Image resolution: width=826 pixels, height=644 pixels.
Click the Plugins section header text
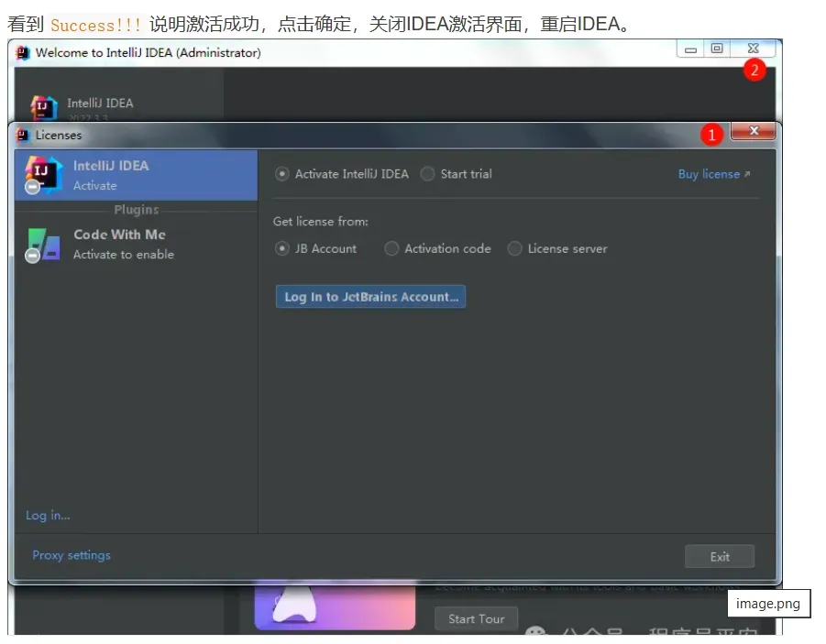[137, 210]
